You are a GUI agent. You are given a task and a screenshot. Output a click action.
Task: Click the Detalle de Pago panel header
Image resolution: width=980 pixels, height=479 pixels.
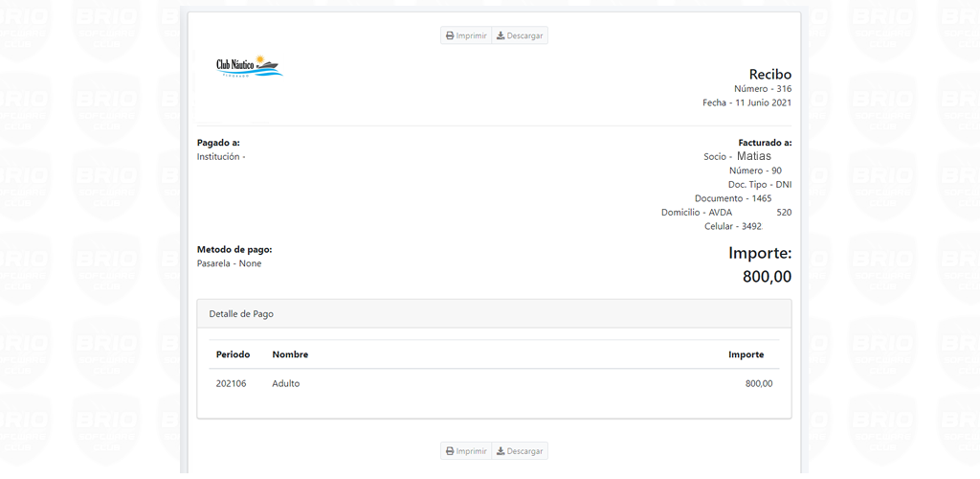tap(494, 314)
